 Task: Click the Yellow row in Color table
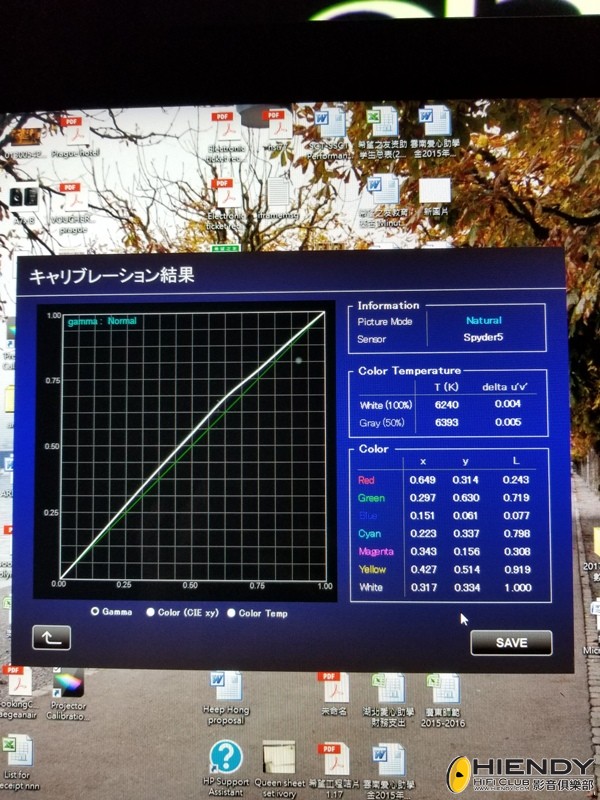372,569
